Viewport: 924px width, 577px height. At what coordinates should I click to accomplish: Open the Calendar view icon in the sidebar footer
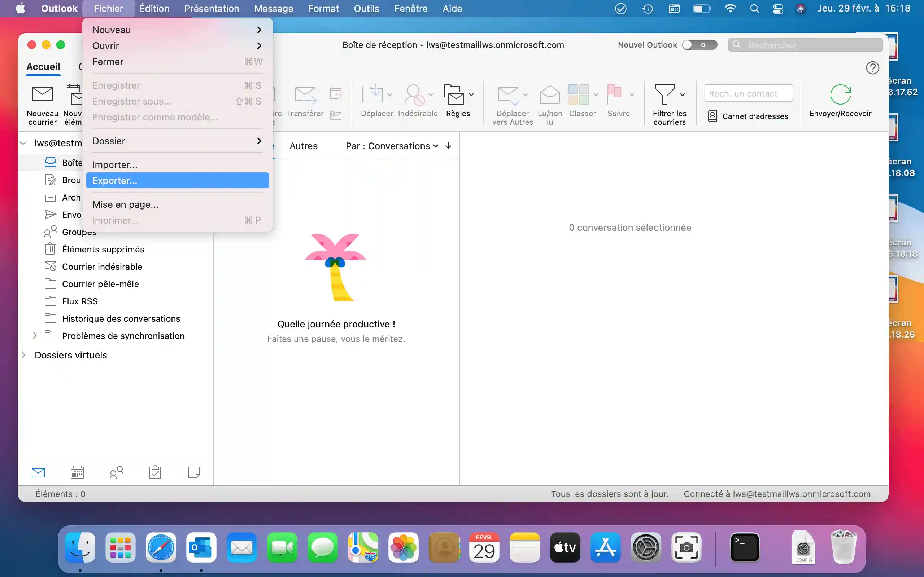click(77, 472)
